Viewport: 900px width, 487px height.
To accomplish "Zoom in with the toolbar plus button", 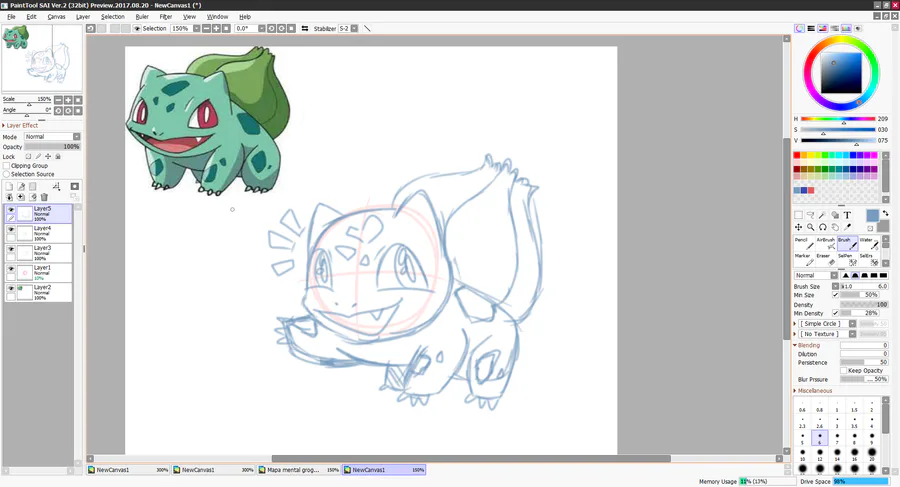I will tap(216, 28).
